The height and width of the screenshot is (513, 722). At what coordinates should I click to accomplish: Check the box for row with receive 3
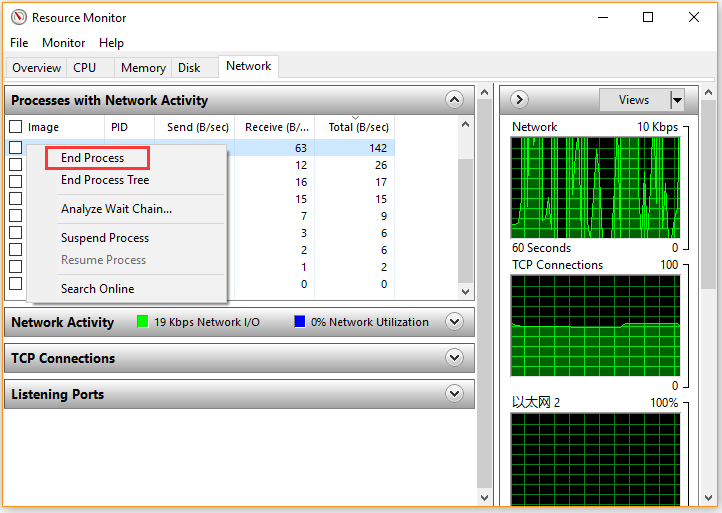(16, 233)
